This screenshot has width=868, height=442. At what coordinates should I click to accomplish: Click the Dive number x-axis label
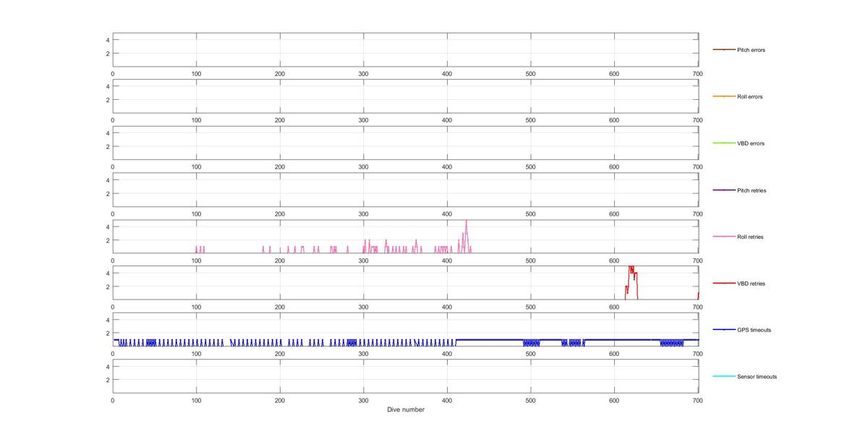pos(406,409)
